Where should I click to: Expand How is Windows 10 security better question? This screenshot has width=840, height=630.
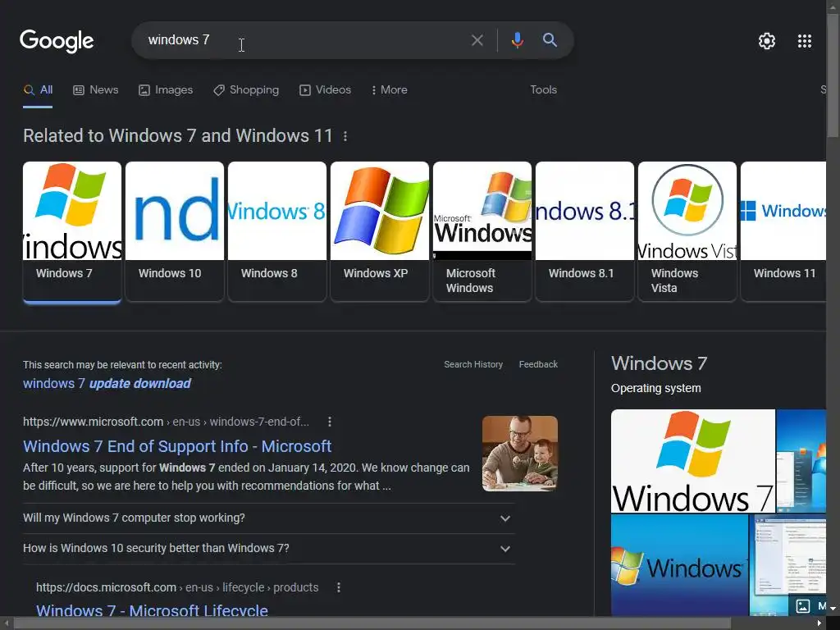pos(268,549)
